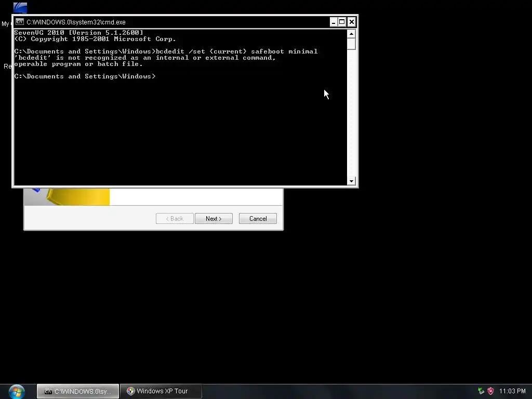532x399 pixels.
Task: Open the green network tray icon
Action: (x=481, y=391)
